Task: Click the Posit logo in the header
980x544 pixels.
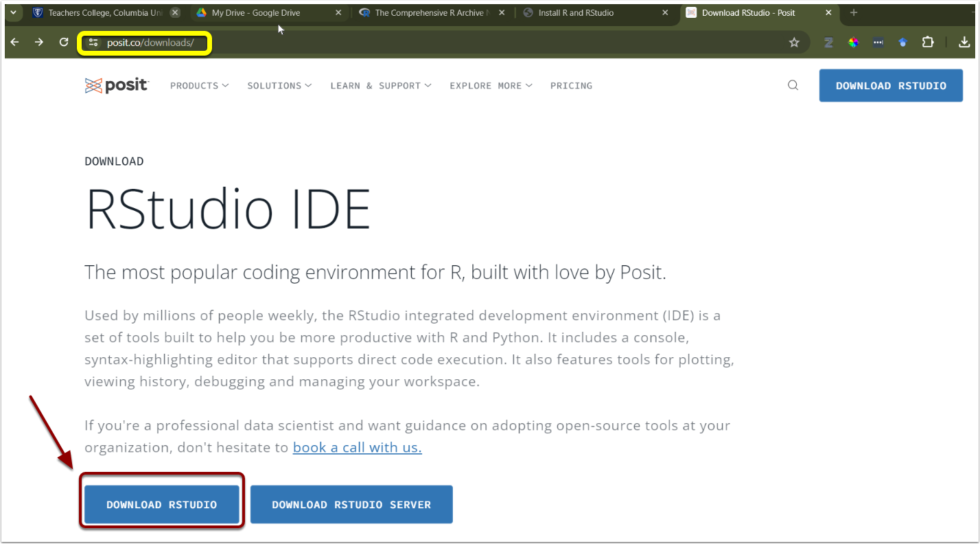Action: pyautogui.click(x=117, y=85)
